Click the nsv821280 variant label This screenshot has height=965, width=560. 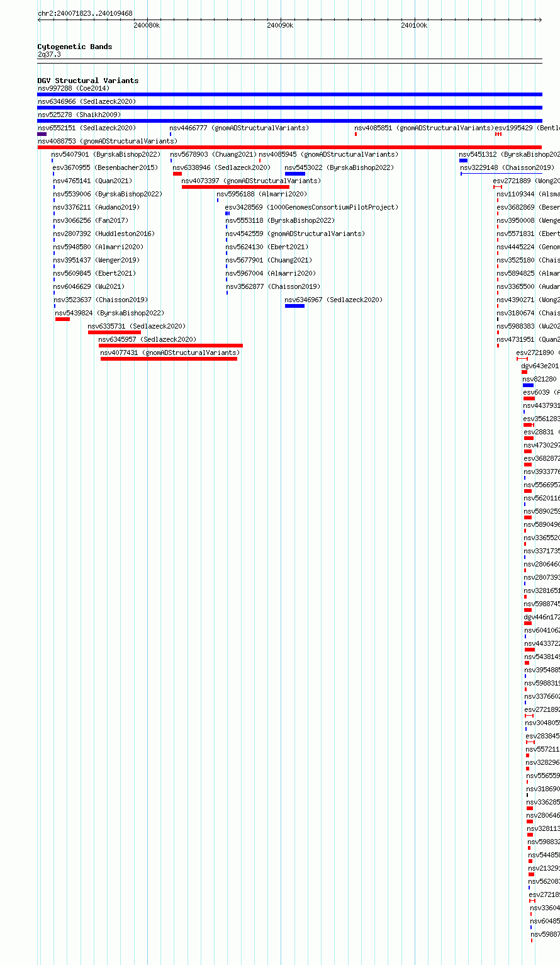point(540,379)
